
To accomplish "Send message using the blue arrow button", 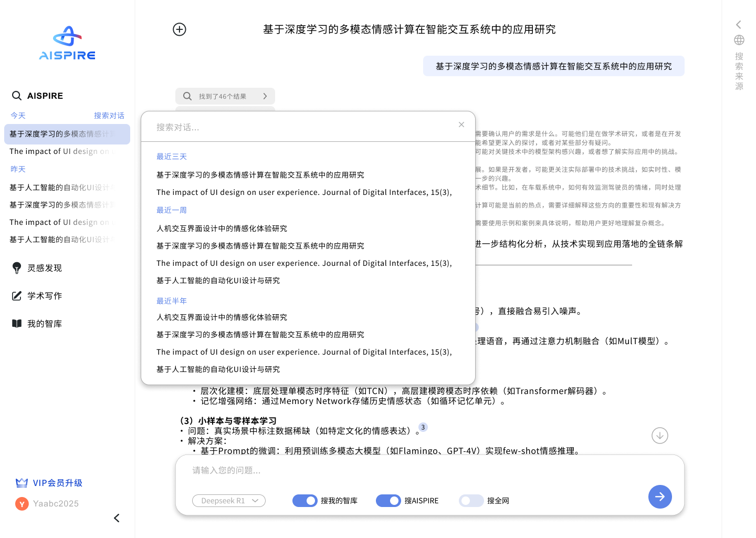I will click(x=660, y=496).
